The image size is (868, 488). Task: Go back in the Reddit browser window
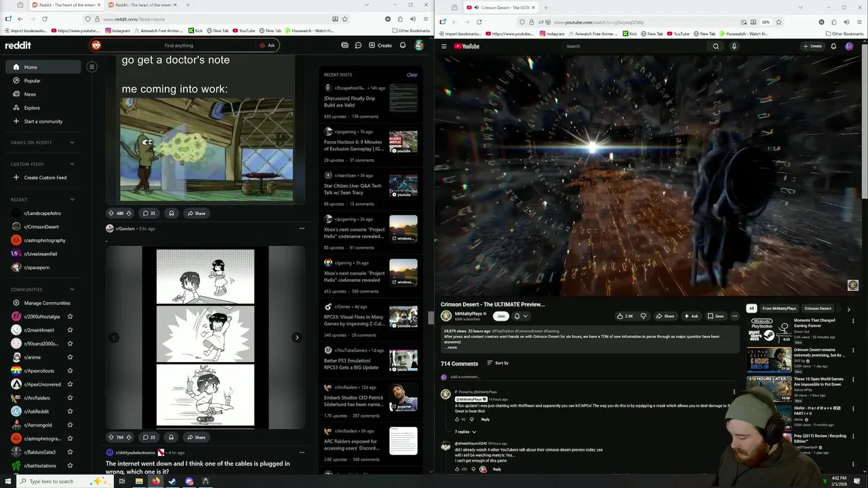click(20, 19)
